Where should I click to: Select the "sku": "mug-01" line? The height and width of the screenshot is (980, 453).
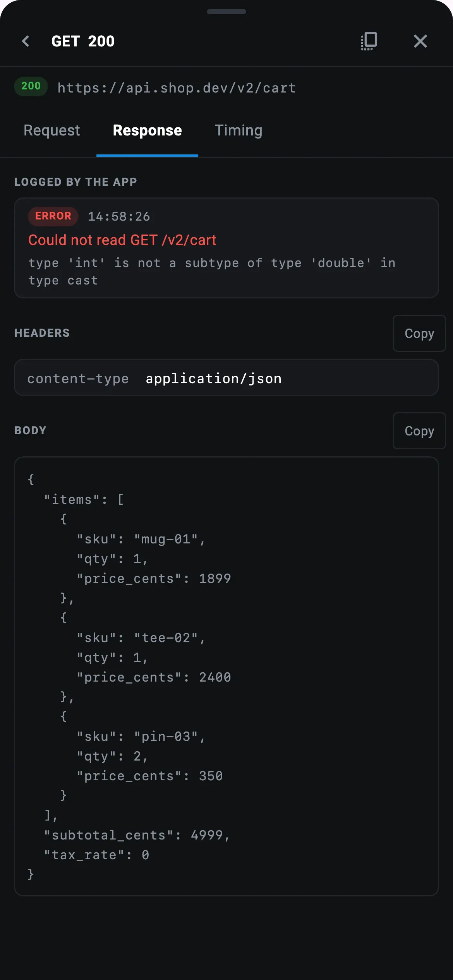click(x=141, y=539)
